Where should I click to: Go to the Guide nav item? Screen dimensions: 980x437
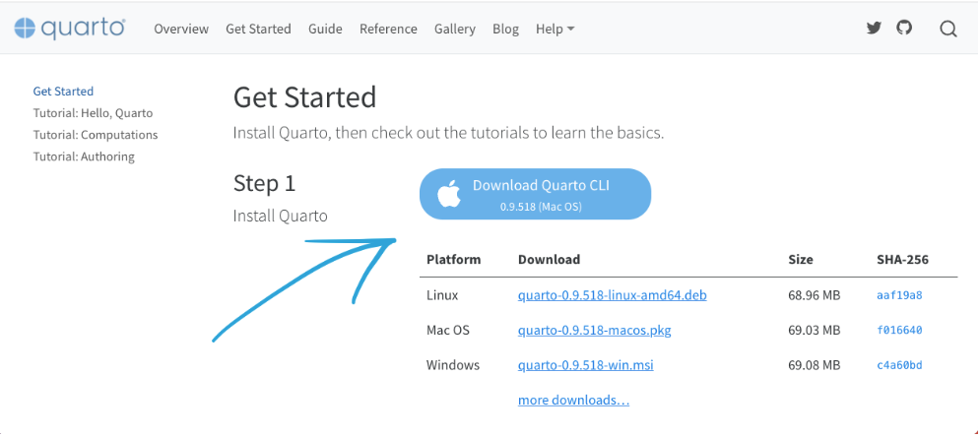tap(325, 29)
